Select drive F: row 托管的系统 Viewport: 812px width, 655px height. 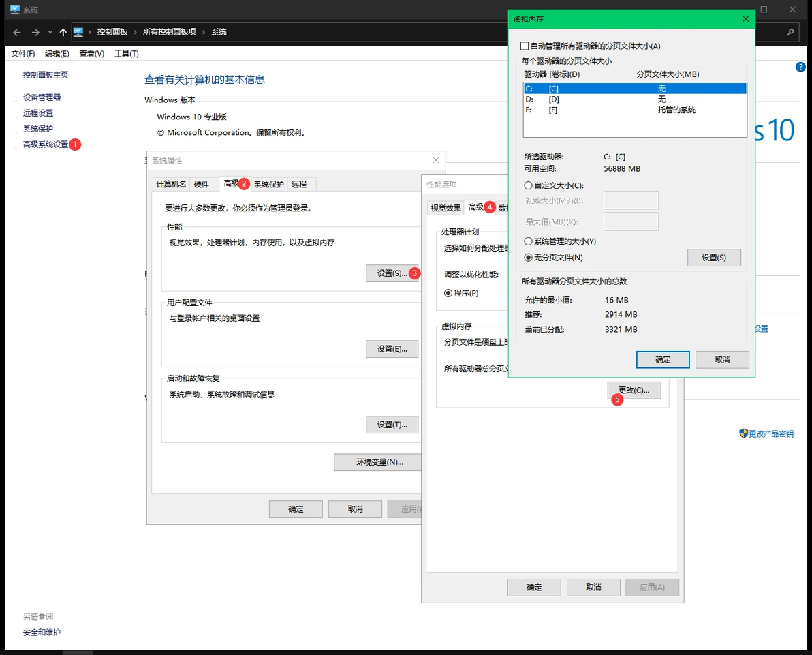coord(635,110)
